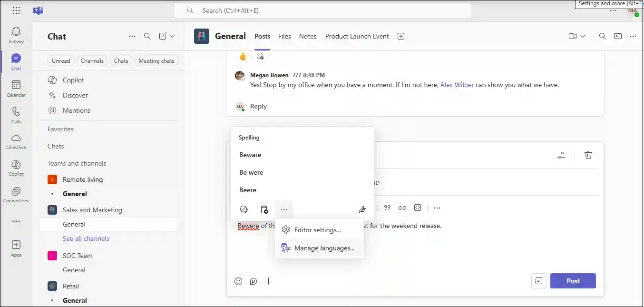Viewport: 644px width, 307px height.
Task: Filter chat list by Meeting chats
Action: 156,60
